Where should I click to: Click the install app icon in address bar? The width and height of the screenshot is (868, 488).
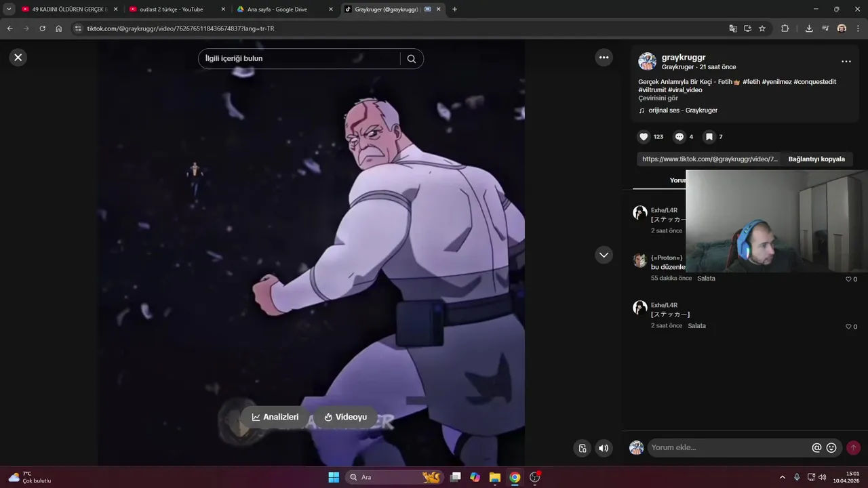tap(747, 28)
